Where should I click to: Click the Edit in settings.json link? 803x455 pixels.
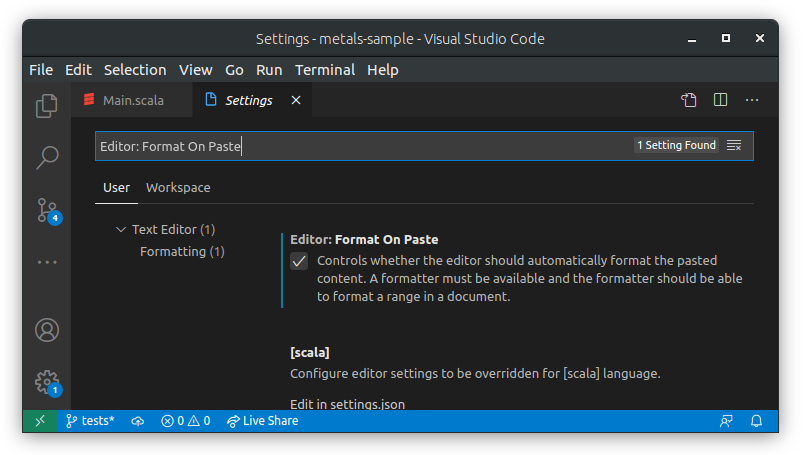click(x=347, y=404)
